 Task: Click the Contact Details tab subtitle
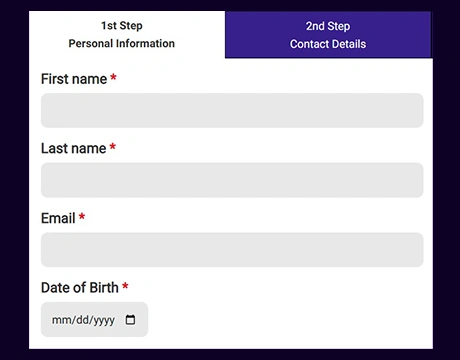(x=328, y=44)
